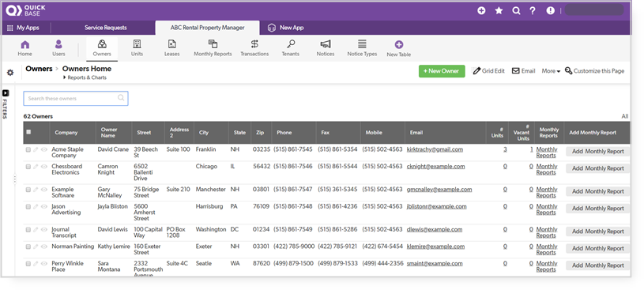Image resolution: width=644 pixels, height=290 pixels.
Task: Open the settings gear beside Owners
Action: pyautogui.click(x=10, y=73)
